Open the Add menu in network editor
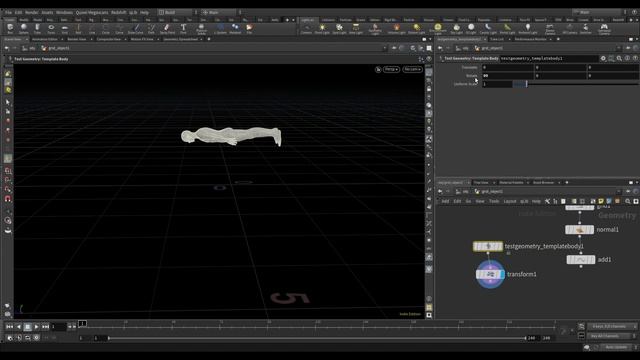 (445, 201)
